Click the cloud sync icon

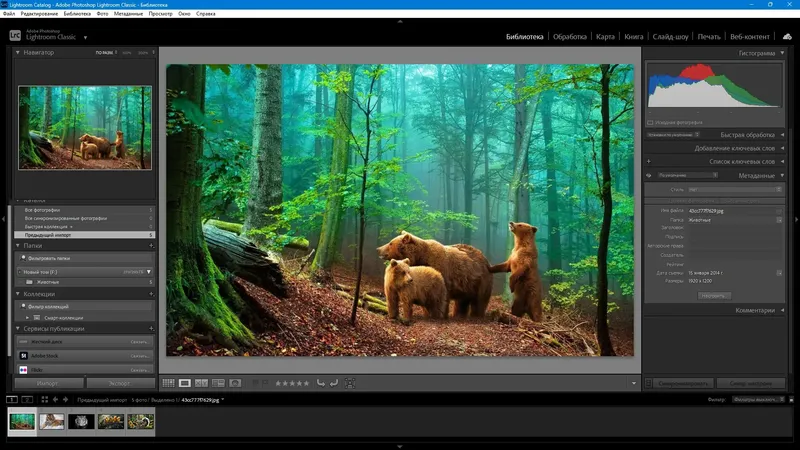point(787,36)
